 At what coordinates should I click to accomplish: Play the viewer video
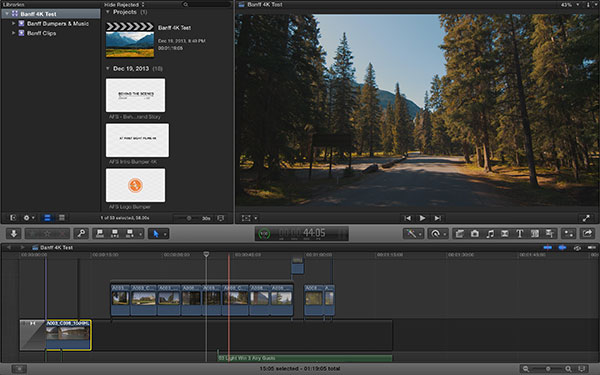pos(422,218)
